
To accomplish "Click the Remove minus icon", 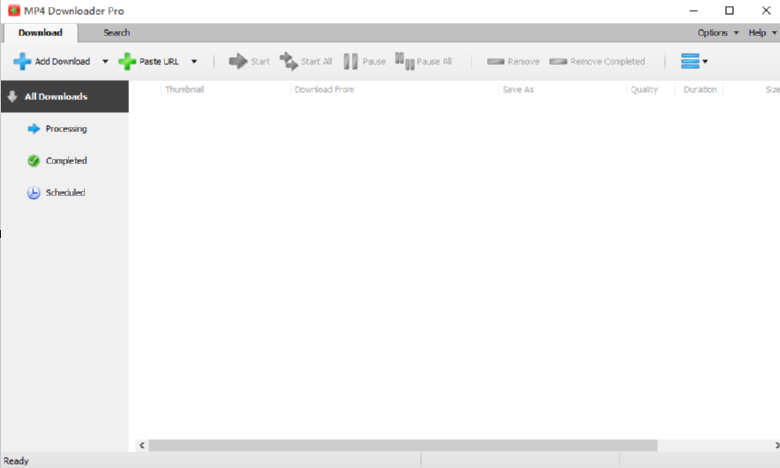I will point(495,61).
